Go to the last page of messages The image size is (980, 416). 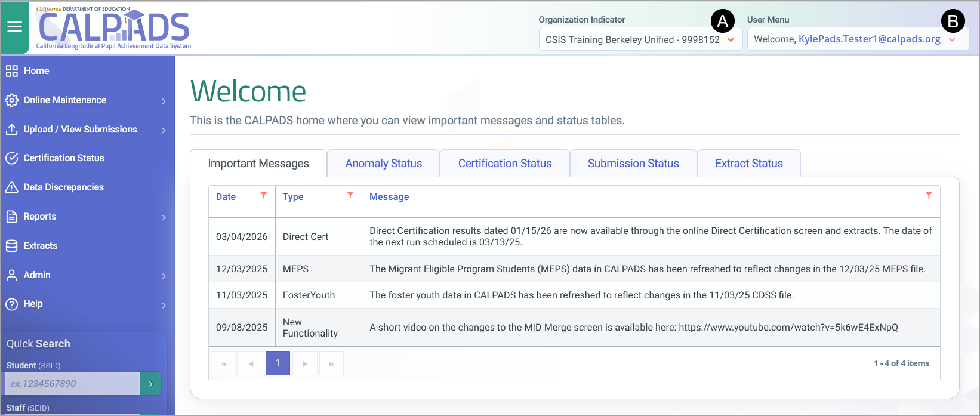[331, 363]
